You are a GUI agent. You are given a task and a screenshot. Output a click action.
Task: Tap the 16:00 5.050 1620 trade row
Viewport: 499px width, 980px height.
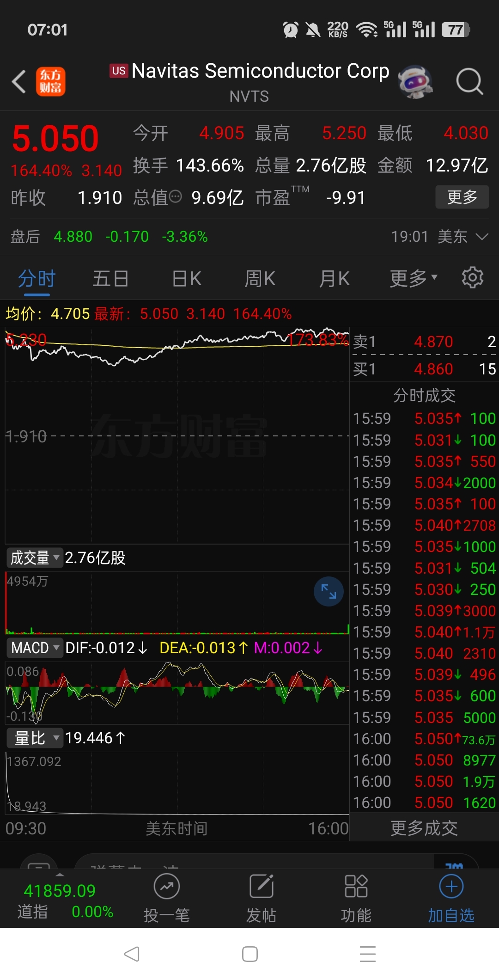424,802
